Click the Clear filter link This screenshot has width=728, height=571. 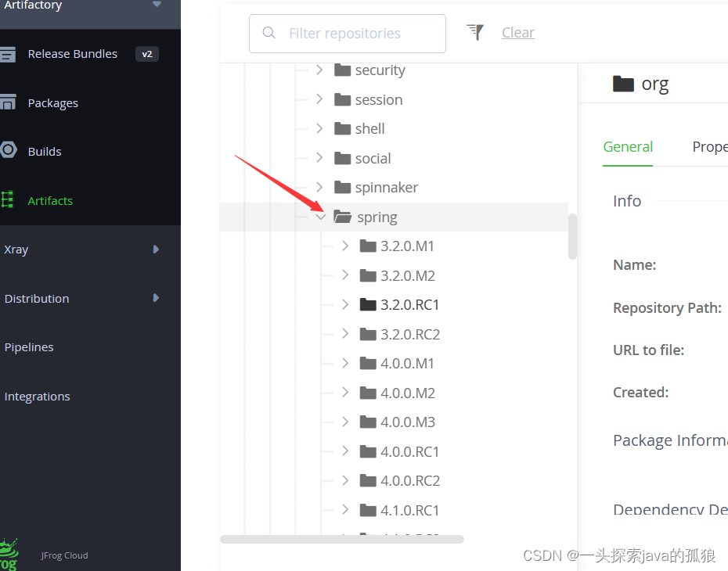click(x=518, y=33)
